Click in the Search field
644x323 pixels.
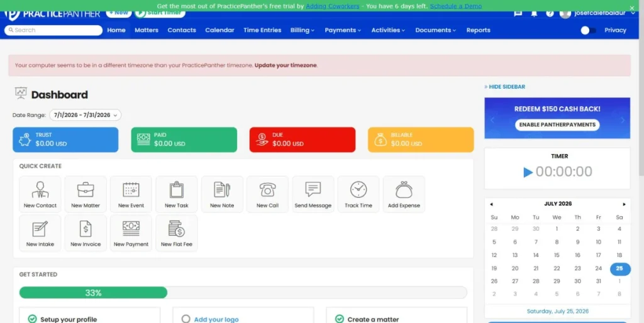53,30
